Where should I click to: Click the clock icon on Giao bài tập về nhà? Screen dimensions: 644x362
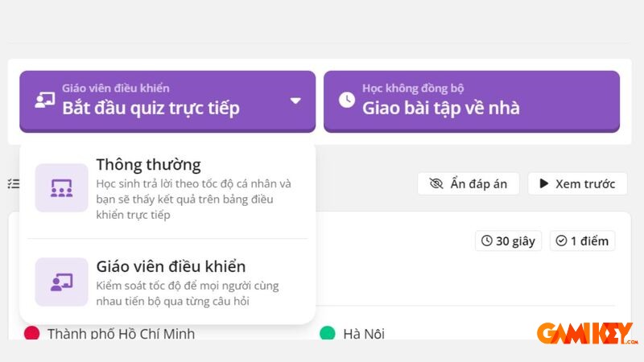point(346,100)
